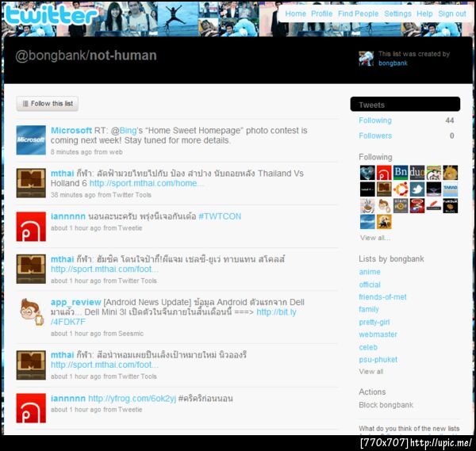Click mthai avatar next to Thailand Vs Holland tweet
476x451 pixels.
pyautogui.click(x=31, y=183)
